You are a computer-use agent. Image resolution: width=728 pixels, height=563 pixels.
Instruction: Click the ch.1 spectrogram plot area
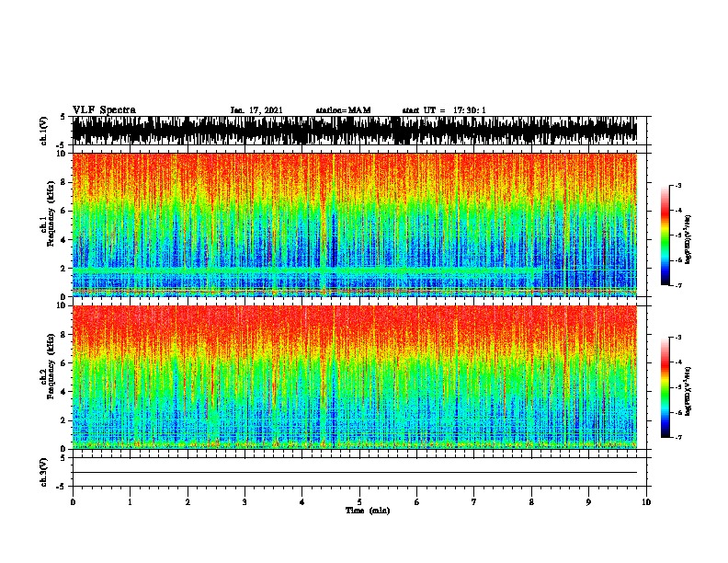click(x=355, y=224)
